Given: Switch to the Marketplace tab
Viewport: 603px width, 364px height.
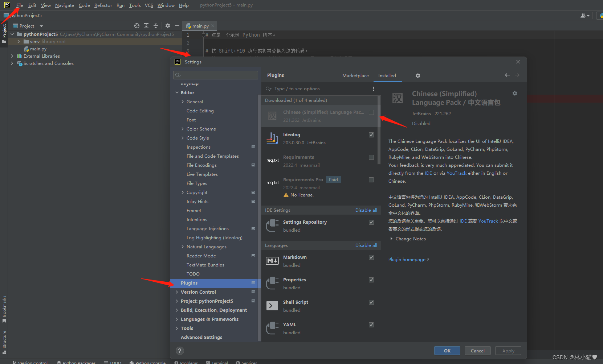Looking at the screenshot, I should point(355,75).
